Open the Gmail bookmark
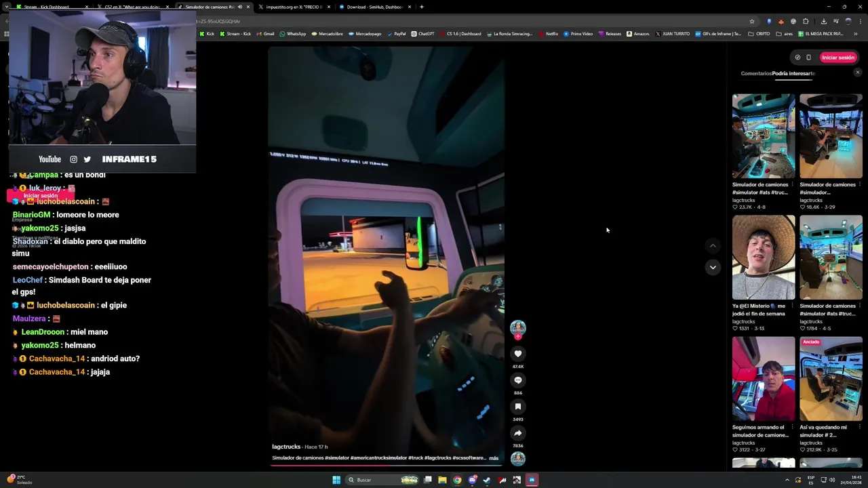 click(x=265, y=34)
